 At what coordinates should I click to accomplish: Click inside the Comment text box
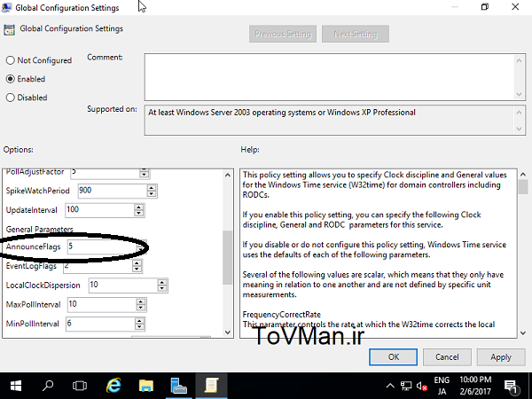click(329, 76)
